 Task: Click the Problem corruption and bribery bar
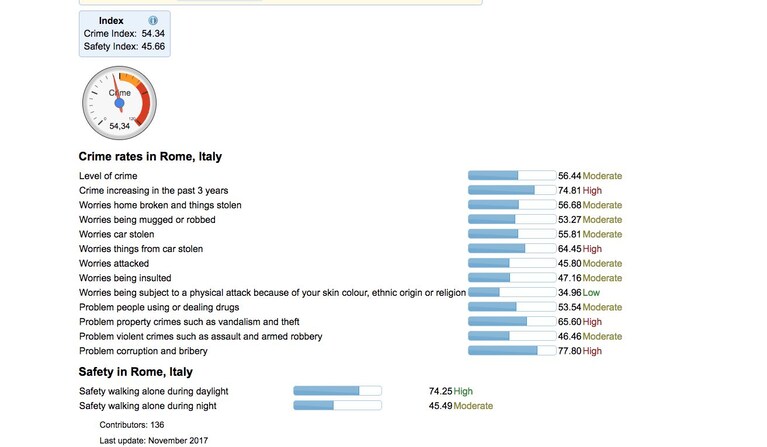(x=512, y=351)
